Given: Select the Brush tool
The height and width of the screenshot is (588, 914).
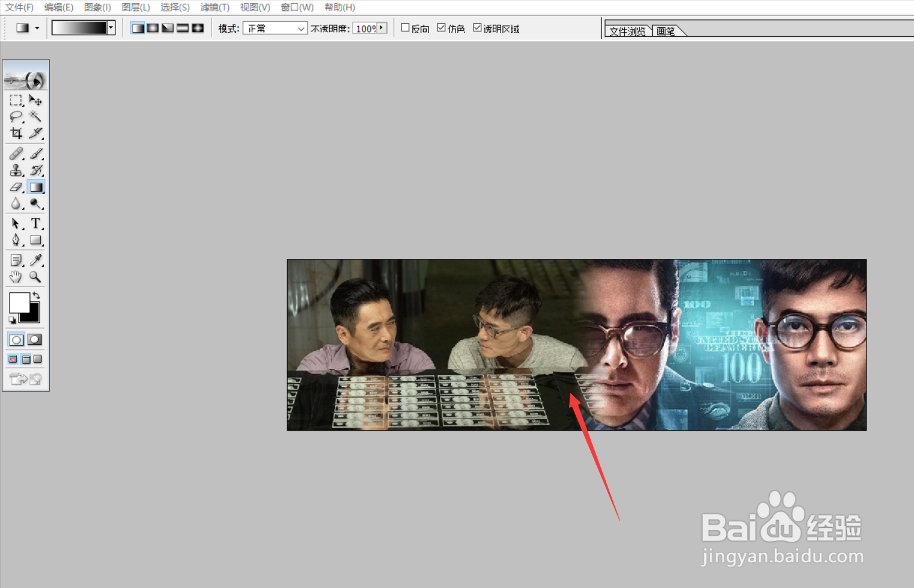Looking at the screenshot, I should pos(35,154).
